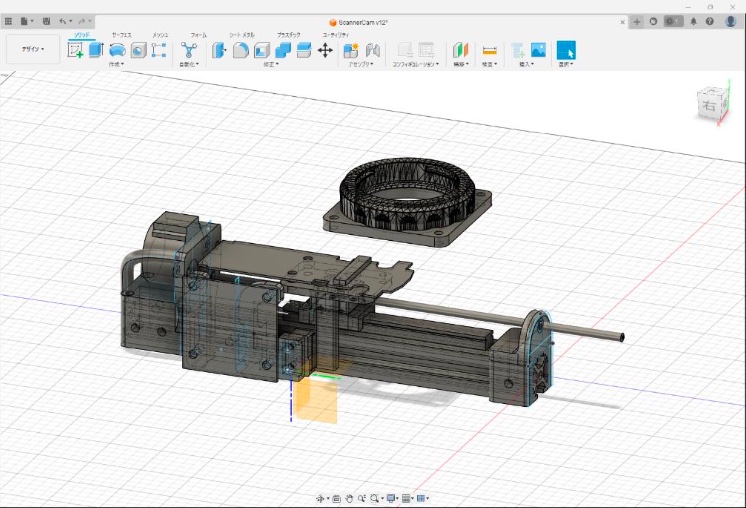This screenshot has width=746, height=508.
Task: Click the Undo arrow button
Action: coord(64,20)
